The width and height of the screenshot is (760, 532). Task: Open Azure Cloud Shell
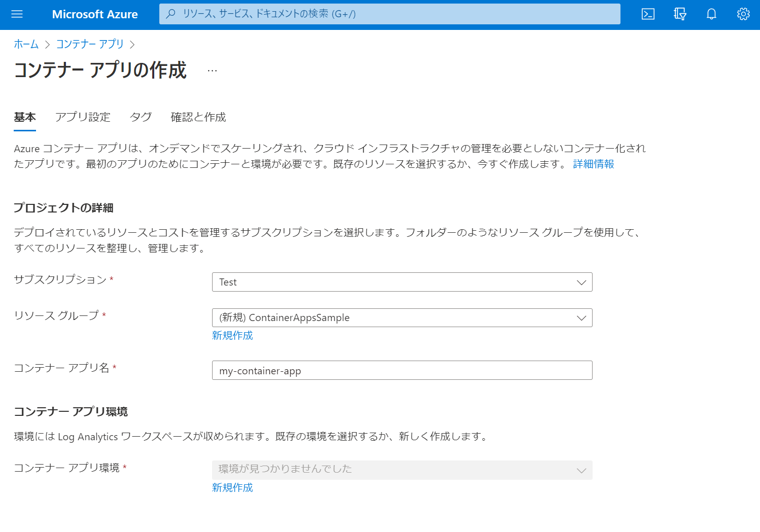click(647, 14)
